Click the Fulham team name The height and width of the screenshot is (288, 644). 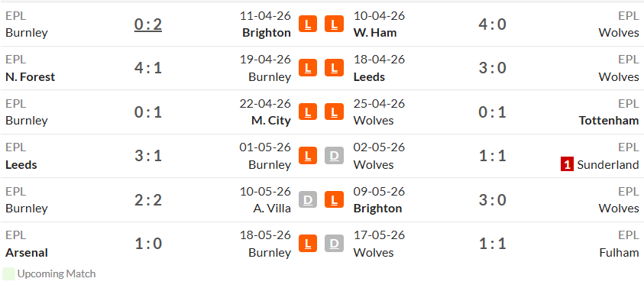(619, 253)
